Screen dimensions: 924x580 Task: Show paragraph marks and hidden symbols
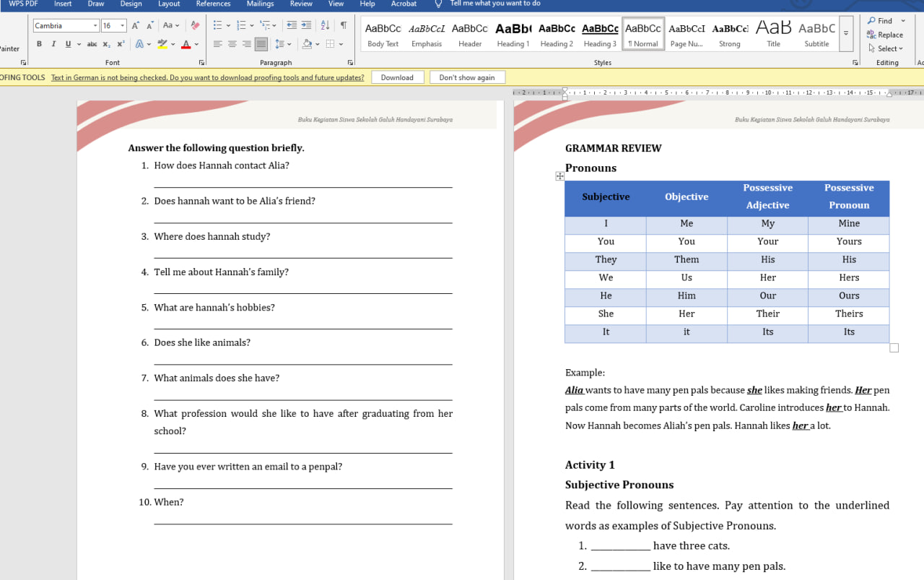click(343, 25)
